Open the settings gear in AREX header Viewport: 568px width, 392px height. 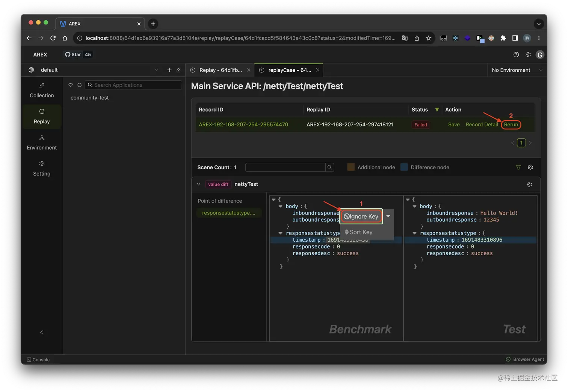pyautogui.click(x=528, y=55)
